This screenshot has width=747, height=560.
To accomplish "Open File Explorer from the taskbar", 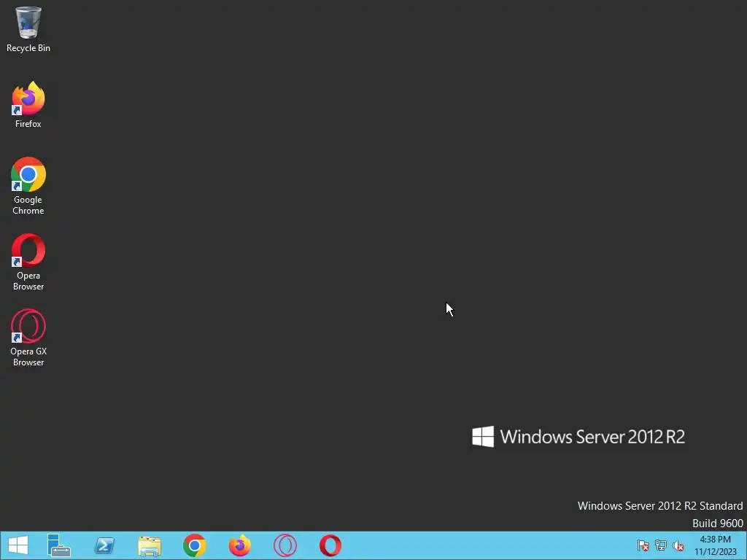I will coord(150,546).
